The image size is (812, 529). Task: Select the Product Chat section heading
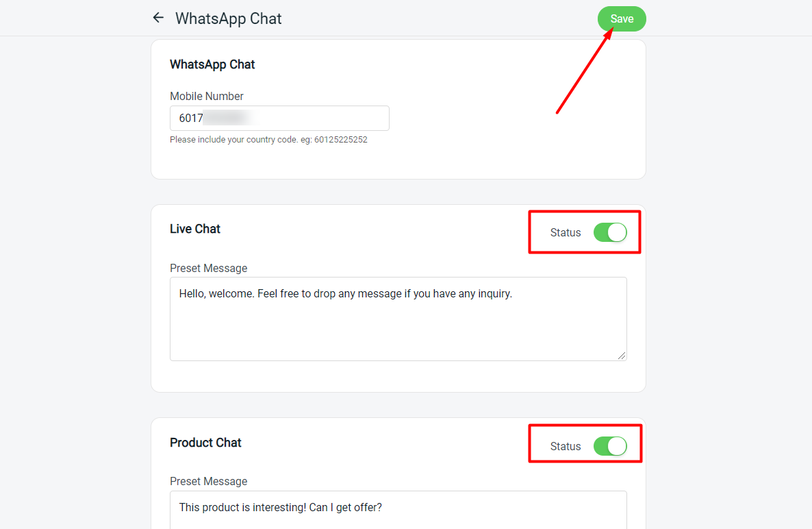point(205,443)
